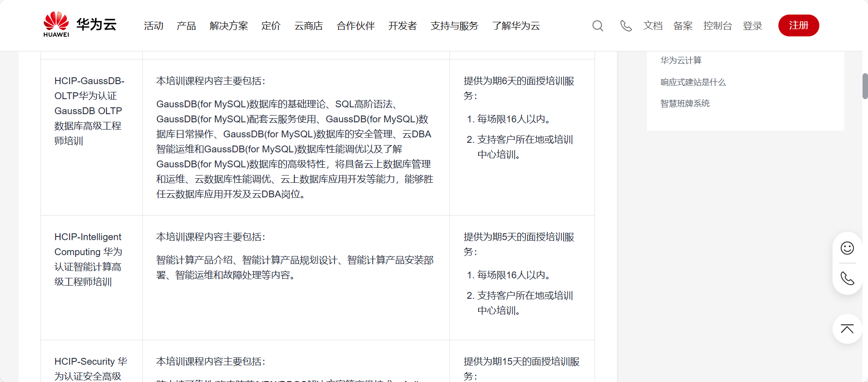This screenshot has height=382, width=868.
Task: Go to 备案 link
Action: [683, 26]
